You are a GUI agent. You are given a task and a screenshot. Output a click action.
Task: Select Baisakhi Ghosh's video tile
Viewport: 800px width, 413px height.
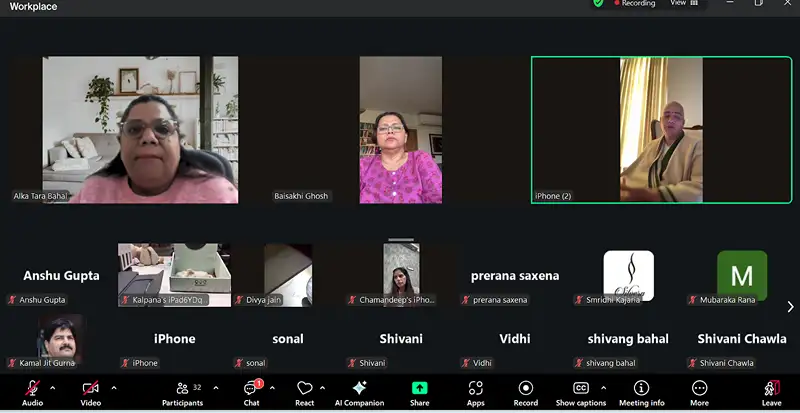tap(399, 130)
